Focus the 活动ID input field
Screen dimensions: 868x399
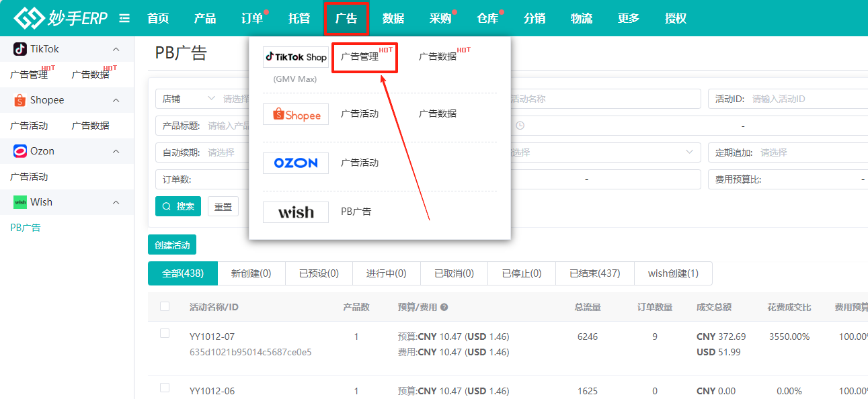pyautogui.click(x=788, y=99)
